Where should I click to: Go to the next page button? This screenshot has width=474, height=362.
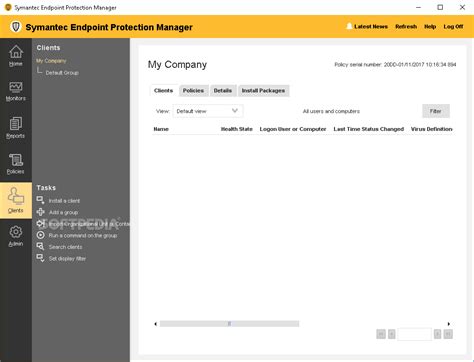click(437, 334)
